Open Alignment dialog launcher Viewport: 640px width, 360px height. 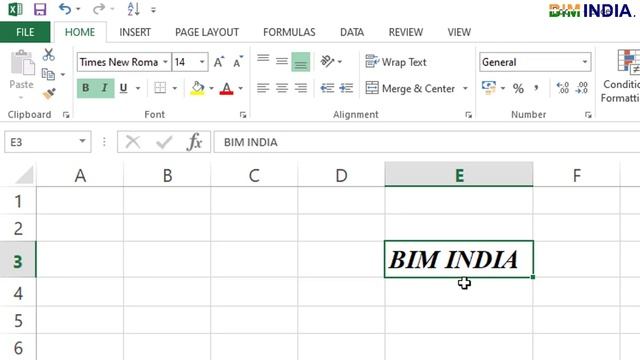(x=469, y=115)
